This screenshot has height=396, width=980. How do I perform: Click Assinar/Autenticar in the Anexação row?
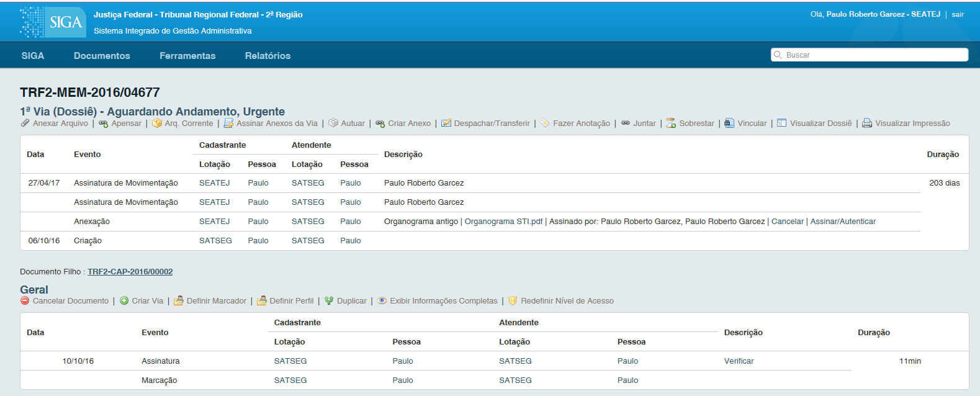843,221
